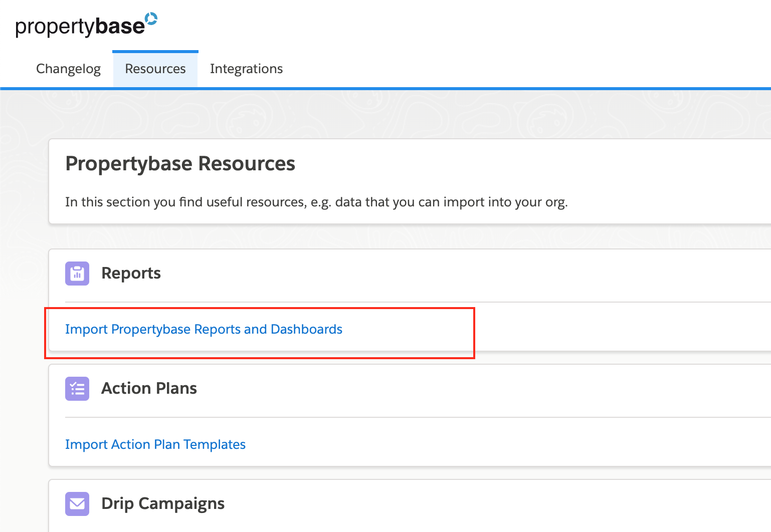Click the Propertybase Resources heading card

click(x=180, y=163)
